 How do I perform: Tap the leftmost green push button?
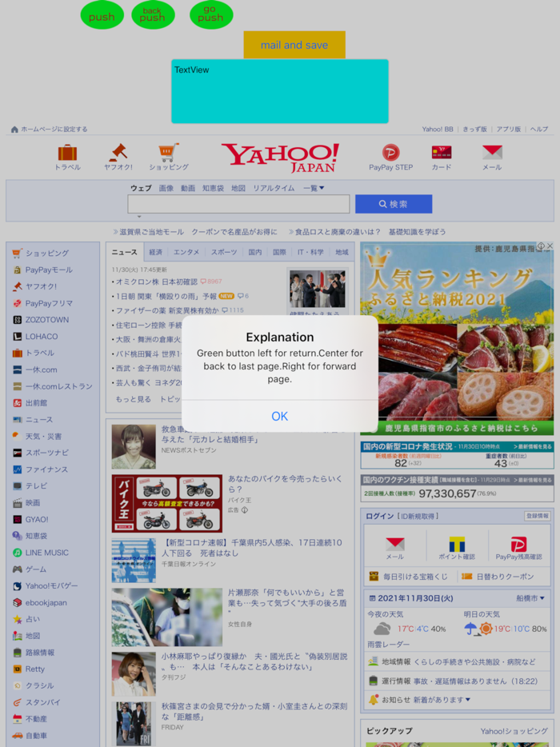[x=102, y=15]
